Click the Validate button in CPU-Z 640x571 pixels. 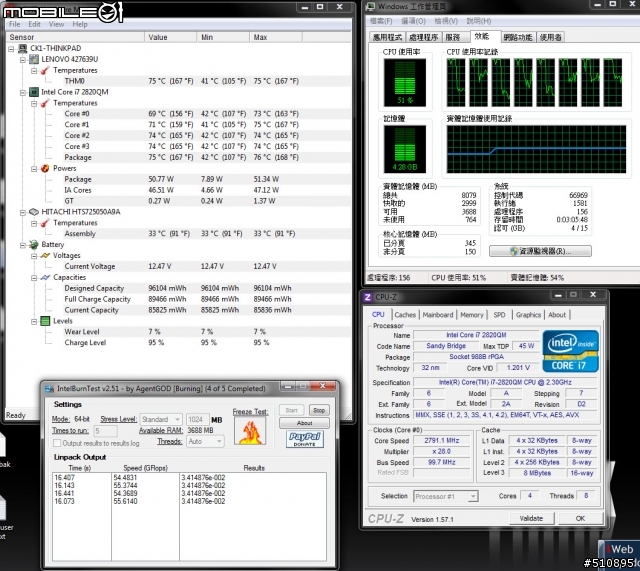click(x=531, y=518)
